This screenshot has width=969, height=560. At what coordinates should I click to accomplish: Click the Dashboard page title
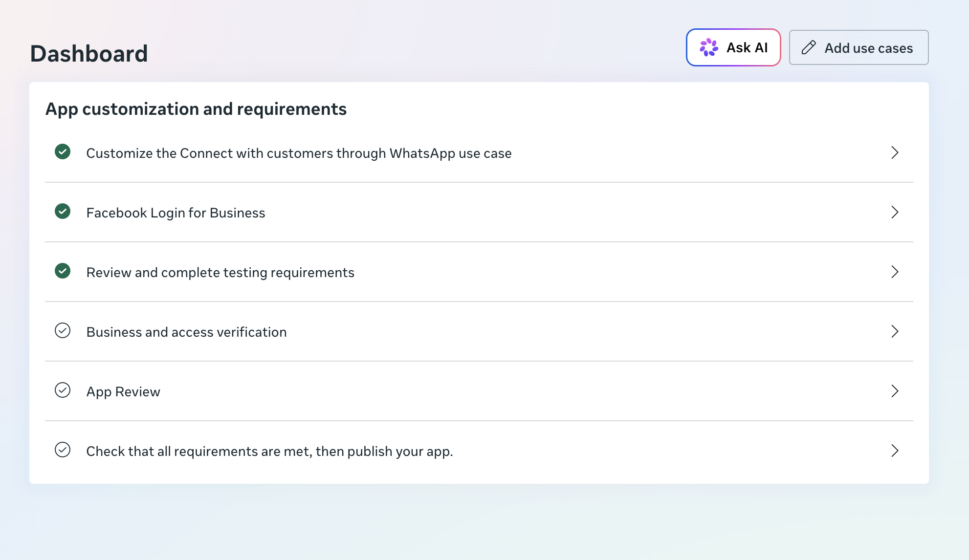click(89, 53)
